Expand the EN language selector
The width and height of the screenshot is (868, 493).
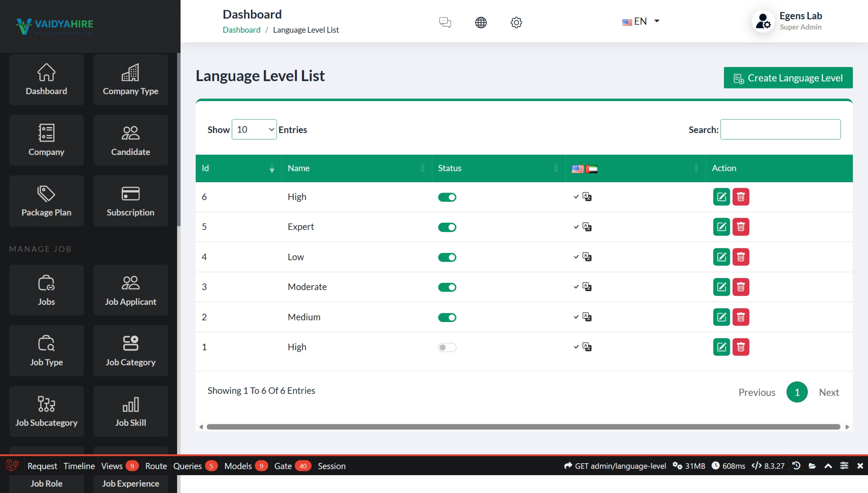(x=641, y=22)
